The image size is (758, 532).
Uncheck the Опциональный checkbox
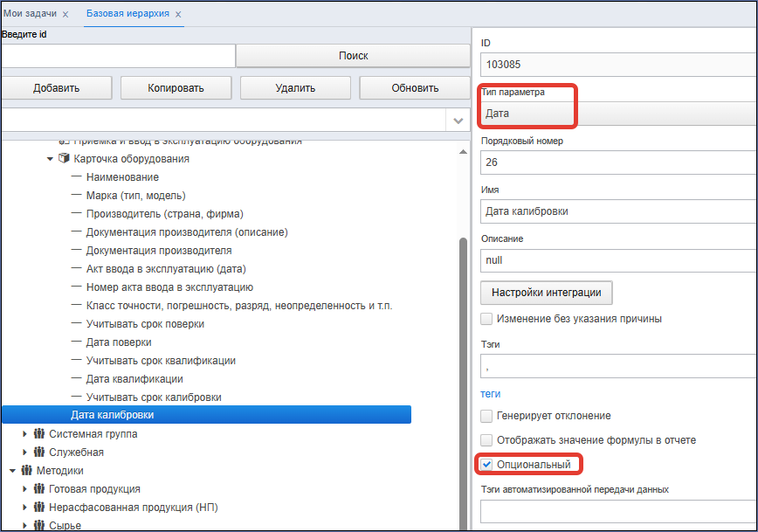point(486,465)
